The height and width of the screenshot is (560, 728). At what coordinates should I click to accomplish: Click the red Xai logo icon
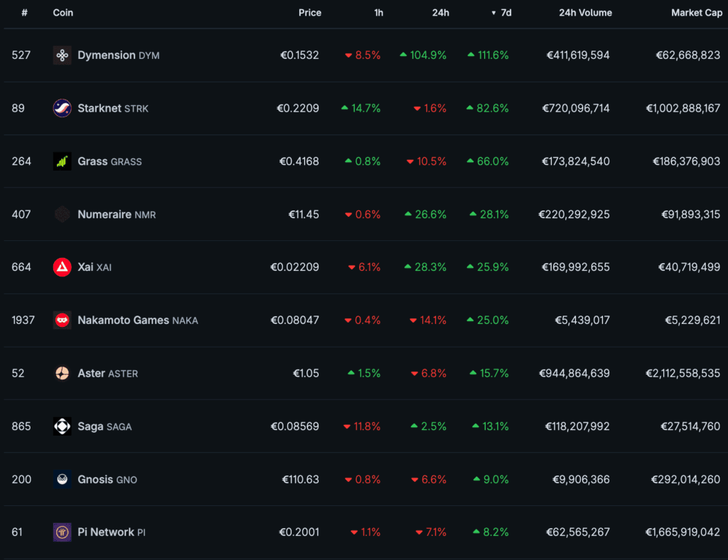[x=62, y=267]
